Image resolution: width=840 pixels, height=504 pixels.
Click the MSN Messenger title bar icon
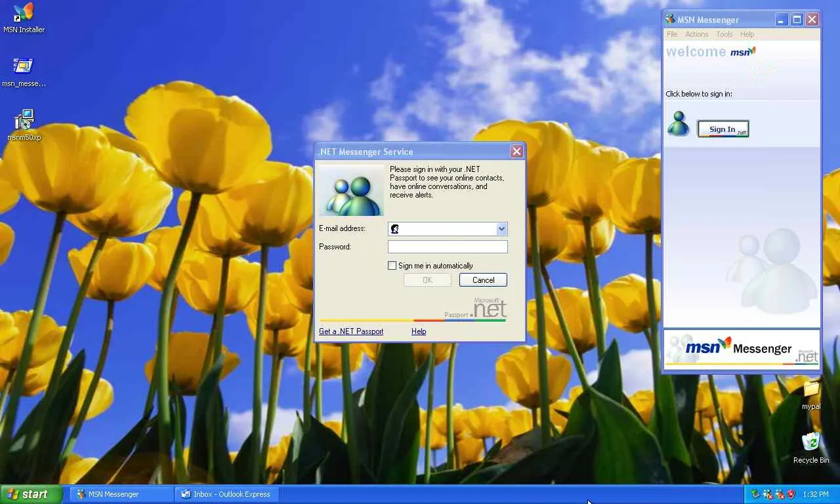point(670,20)
